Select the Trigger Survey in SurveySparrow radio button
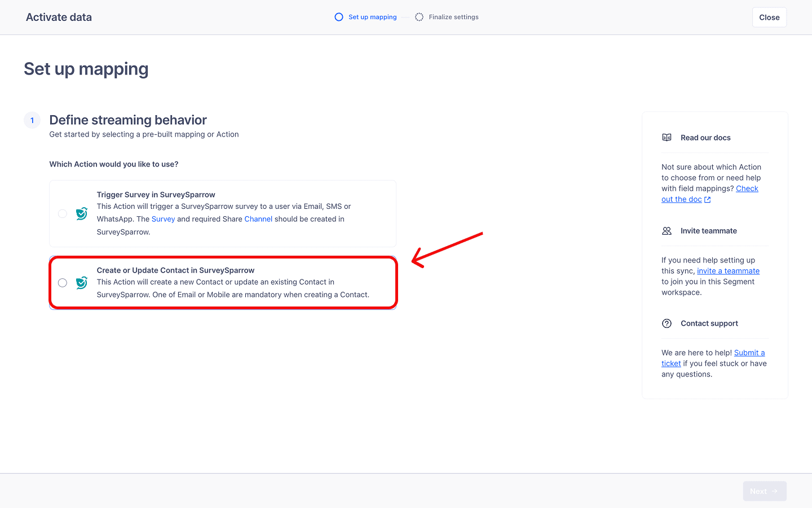 [63, 213]
